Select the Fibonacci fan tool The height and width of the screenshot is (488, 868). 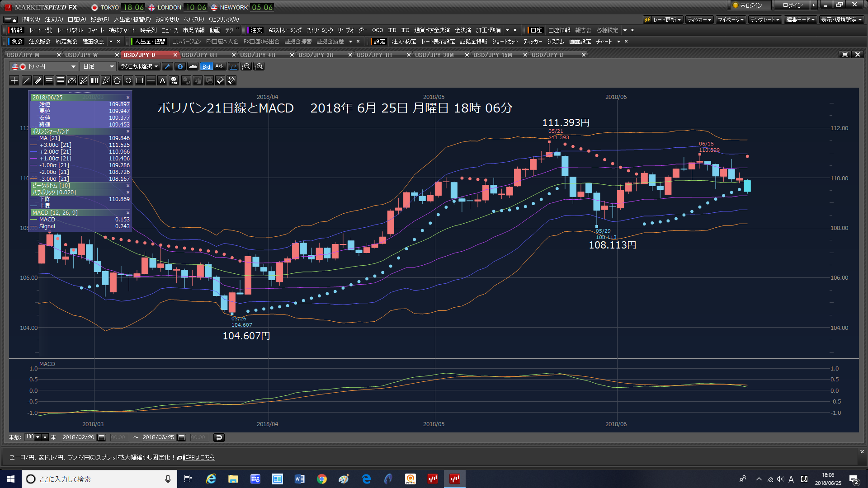pyautogui.click(x=83, y=80)
